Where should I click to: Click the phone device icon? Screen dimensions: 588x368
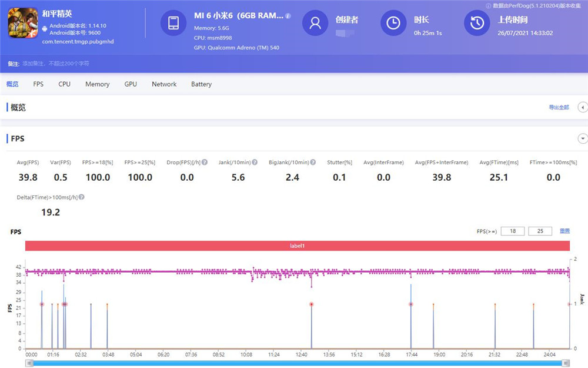click(173, 23)
